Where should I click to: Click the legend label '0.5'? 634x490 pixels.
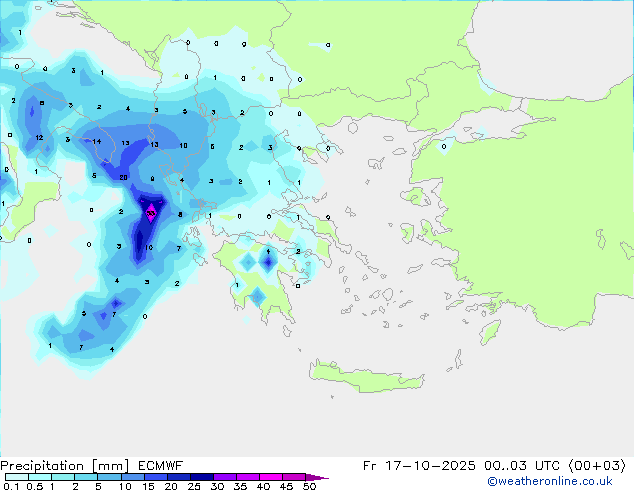tap(35, 486)
